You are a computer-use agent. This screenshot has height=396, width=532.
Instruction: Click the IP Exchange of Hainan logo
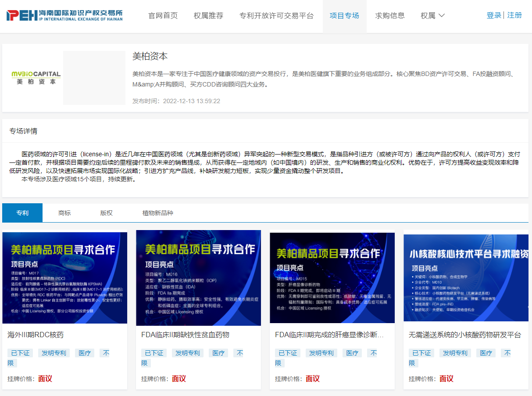coord(64,15)
